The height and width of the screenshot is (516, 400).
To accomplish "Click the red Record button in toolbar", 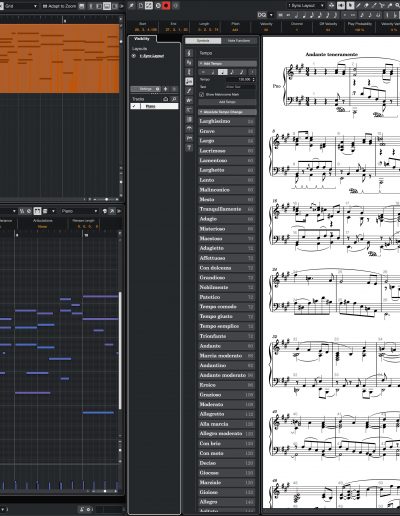I will pos(166,6).
